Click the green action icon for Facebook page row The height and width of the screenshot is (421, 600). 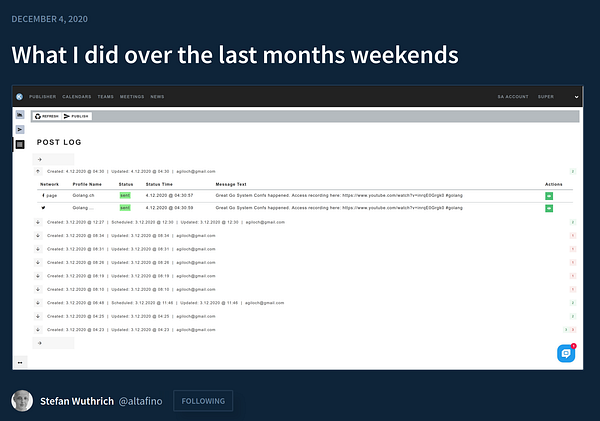549,196
